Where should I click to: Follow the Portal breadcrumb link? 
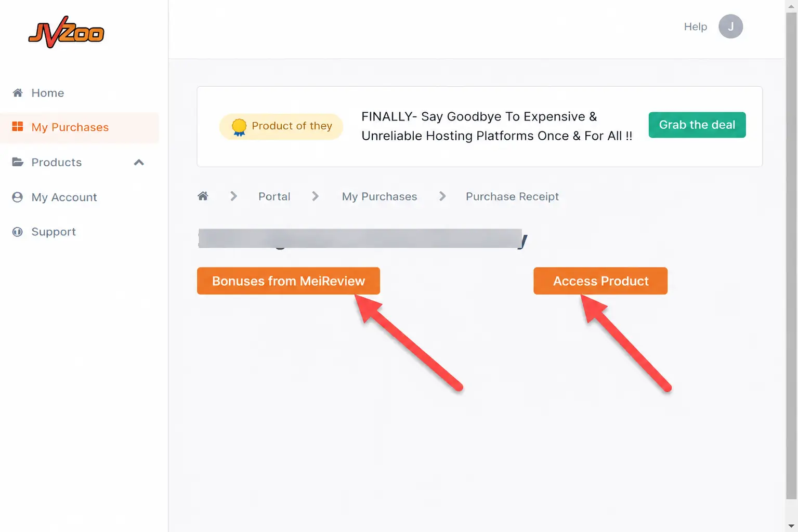click(274, 196)
